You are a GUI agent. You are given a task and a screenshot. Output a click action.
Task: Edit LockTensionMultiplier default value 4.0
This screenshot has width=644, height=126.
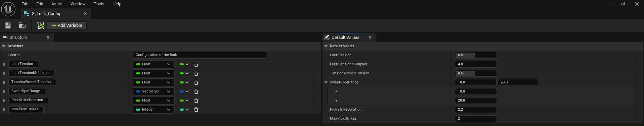click(476, 64)
